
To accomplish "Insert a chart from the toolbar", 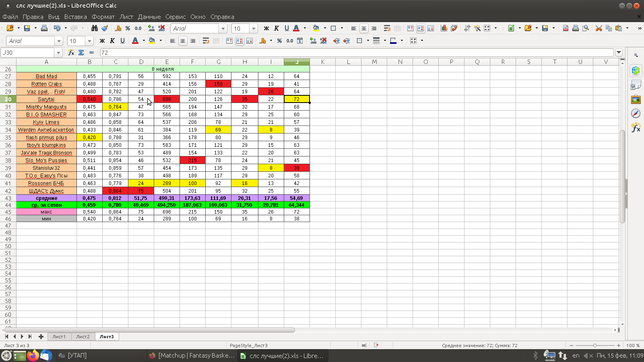I will coord(444,28).
